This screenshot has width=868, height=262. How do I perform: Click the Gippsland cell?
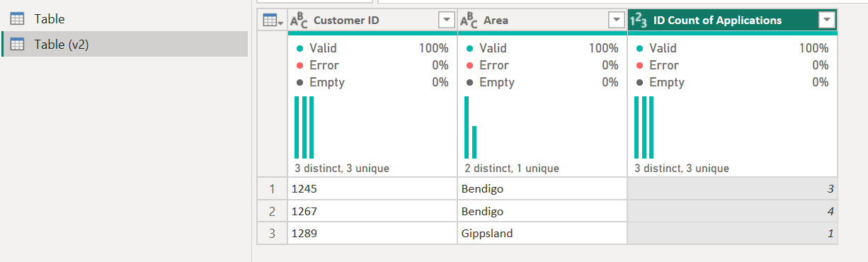coord(542,234)
